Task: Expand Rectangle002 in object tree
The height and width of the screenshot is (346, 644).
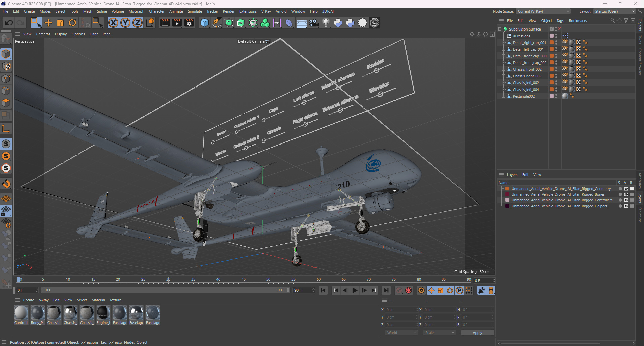Action: [x=503, y=96]
